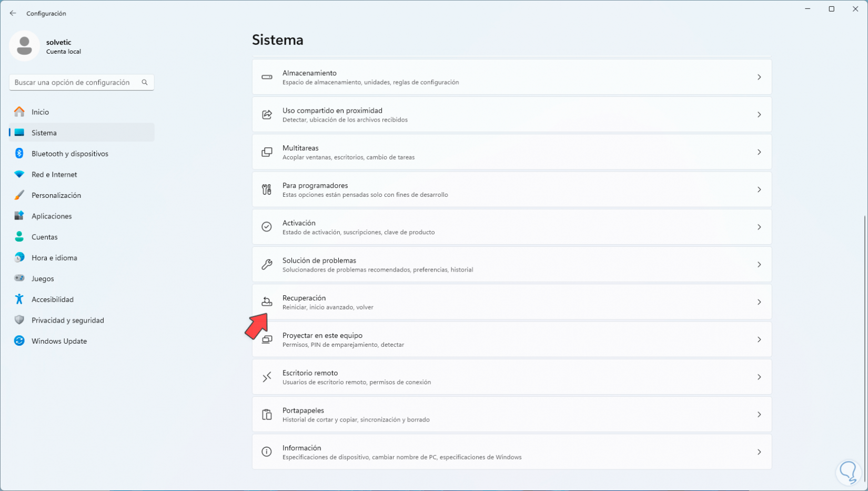Screen dimensions: 868x491
Task: Open Privacidad y seguridad settings
Action: click(67, 320)
